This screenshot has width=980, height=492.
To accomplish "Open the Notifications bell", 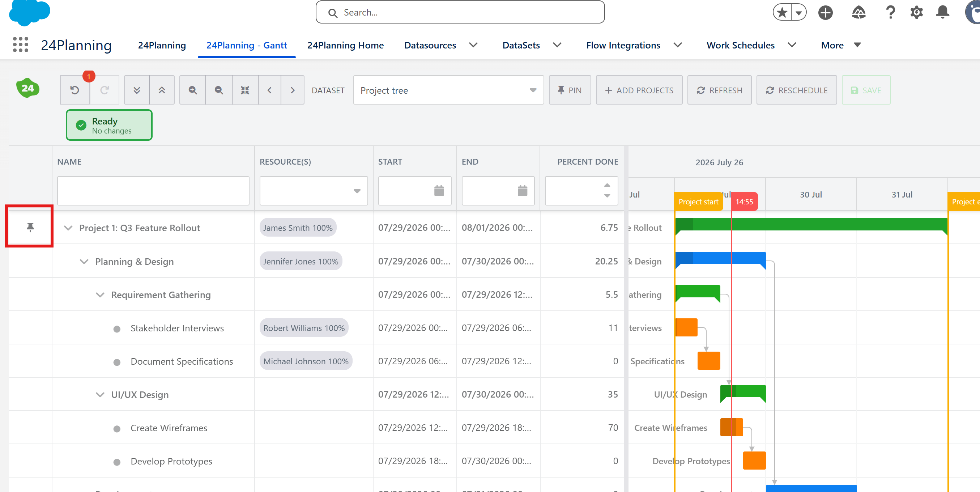I will click(942, 13).
